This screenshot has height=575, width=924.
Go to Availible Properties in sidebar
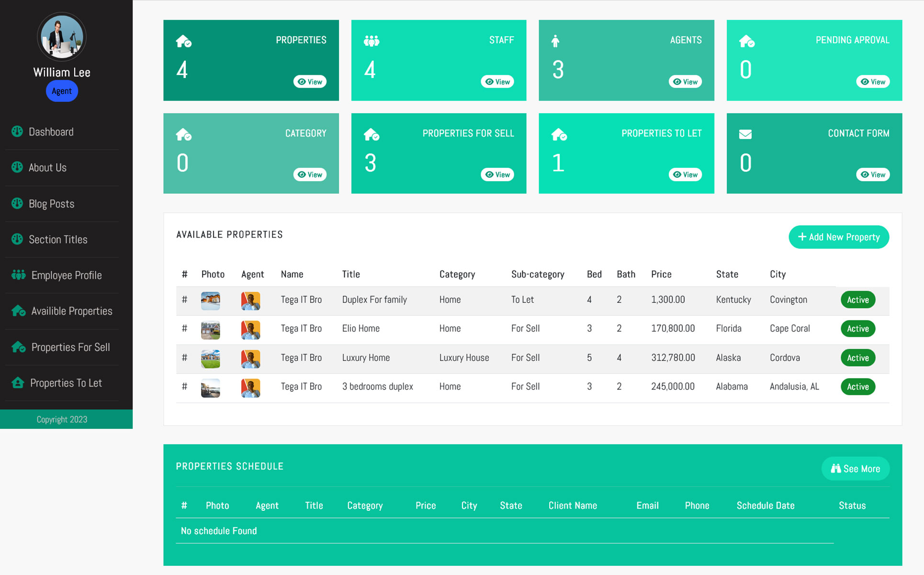click(x=71, y=311)
